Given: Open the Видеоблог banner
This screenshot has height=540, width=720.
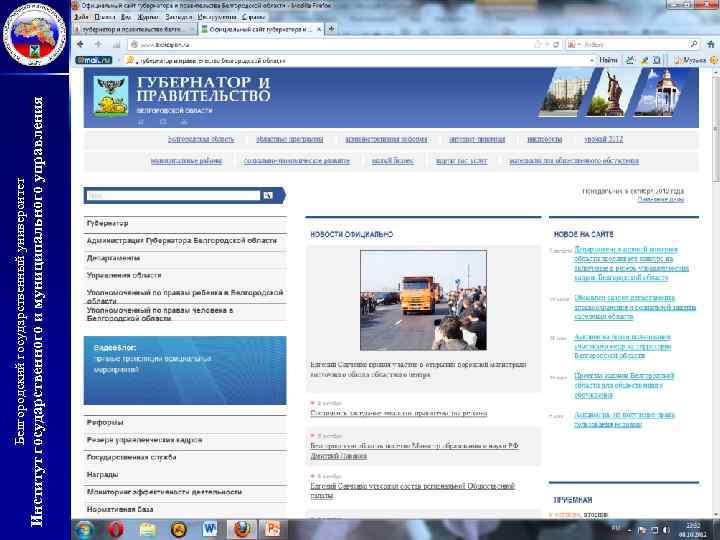Looking at the screenshot, I should pyautogui.click(x=185, y=371).
